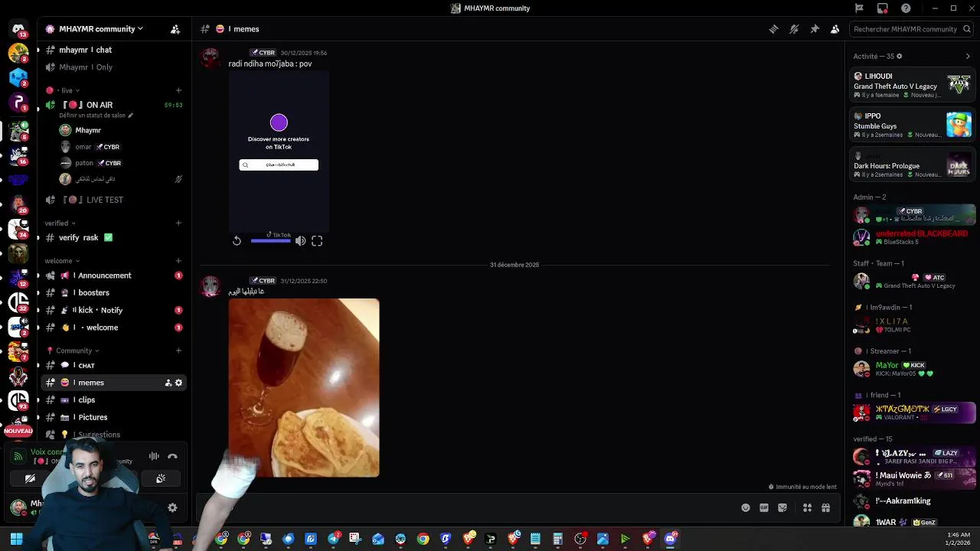Select member !--Aakram1king
This screenshot has width=980, height=551.
(x=913, y=501)
